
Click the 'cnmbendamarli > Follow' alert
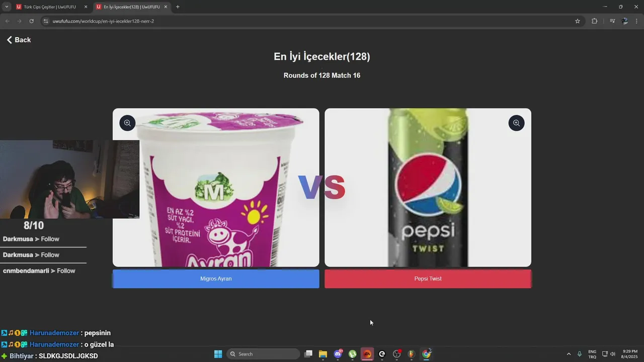(39, 270)
